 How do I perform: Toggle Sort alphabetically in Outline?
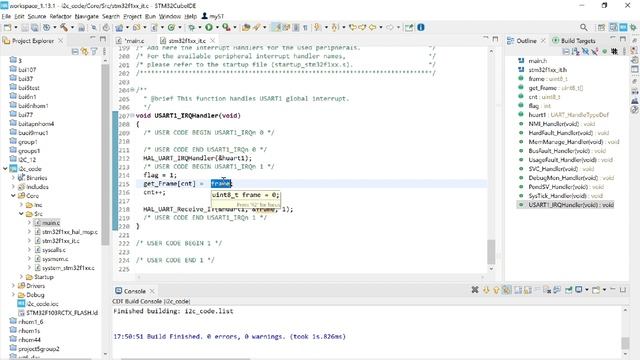click(575, 51)
